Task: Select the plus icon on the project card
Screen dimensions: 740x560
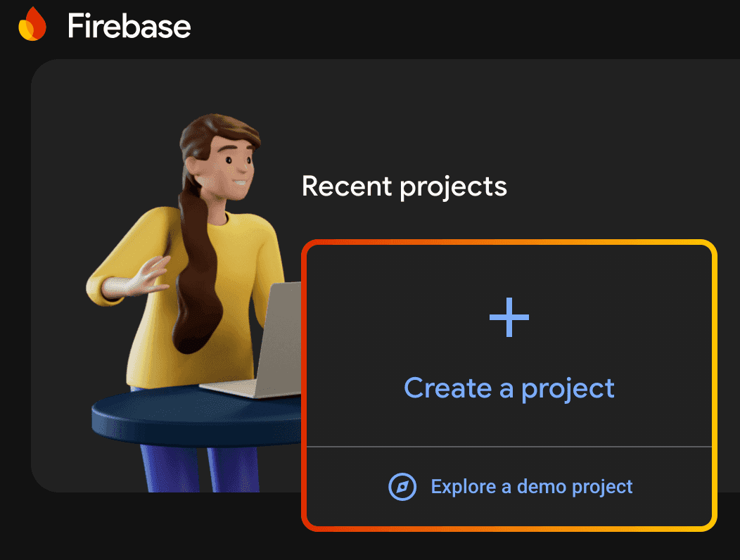Action: tap(509, 317)
